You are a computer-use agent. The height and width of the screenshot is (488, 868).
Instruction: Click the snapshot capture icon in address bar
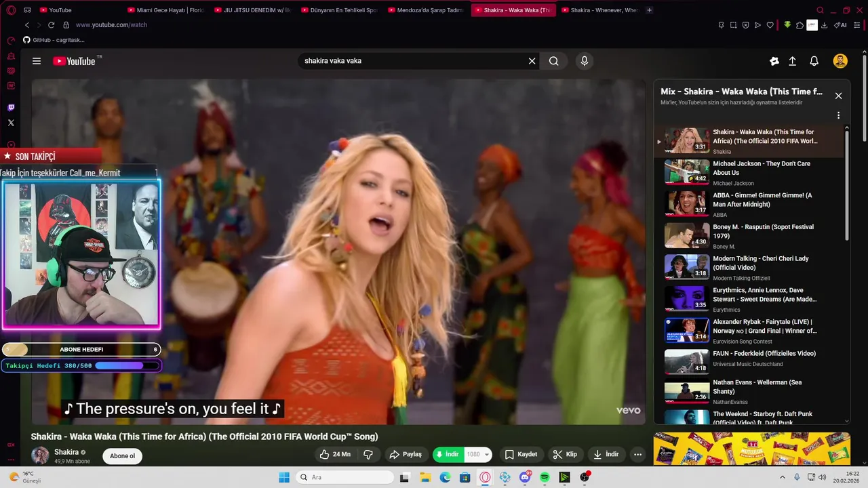[x=733, y=25]
